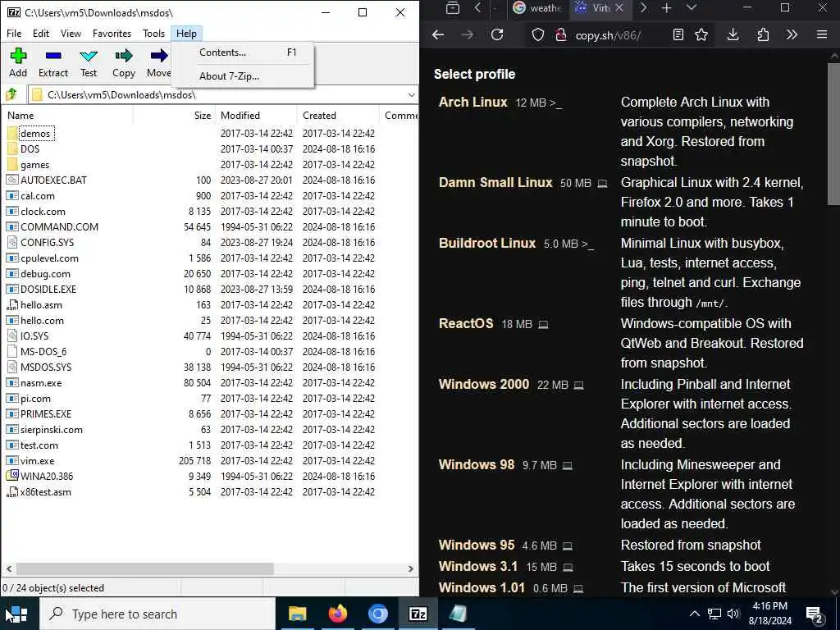840x630 pixels.
Task: Toggle reader view icon in address bar
Action: [678, 34]
